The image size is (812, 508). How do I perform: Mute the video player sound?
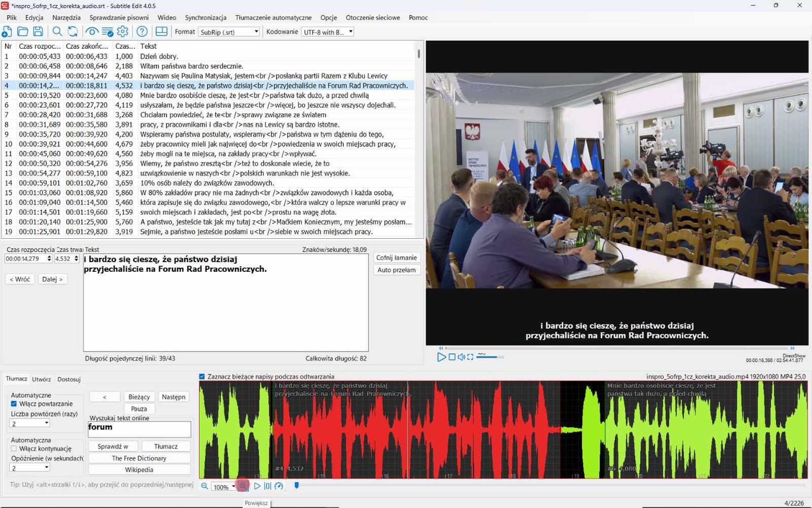tap(461, 357)
